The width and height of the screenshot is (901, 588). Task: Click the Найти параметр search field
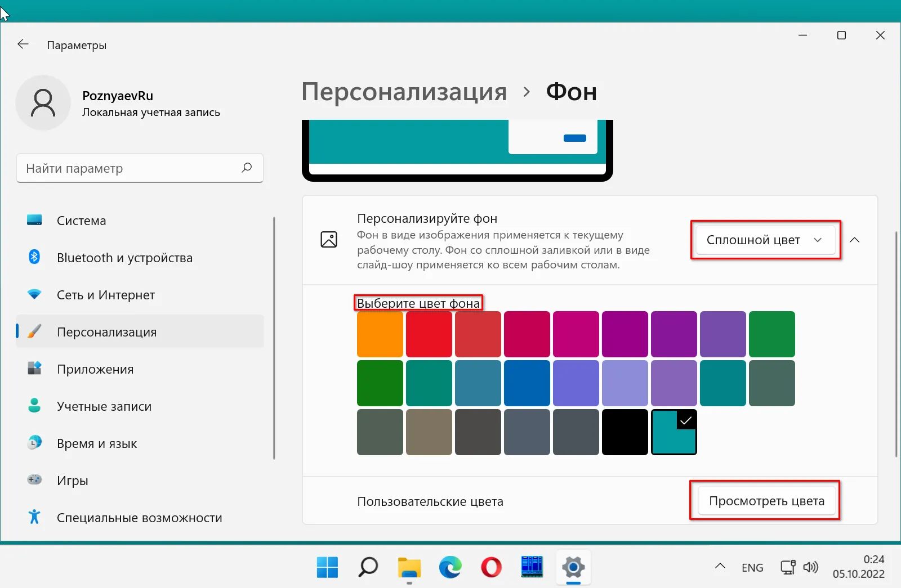click(x=130, y=168)
